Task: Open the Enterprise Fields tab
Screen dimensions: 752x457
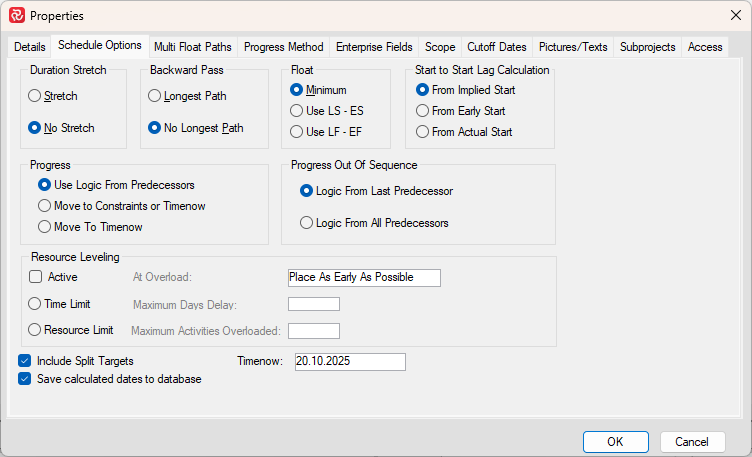Action: (374, 47)
